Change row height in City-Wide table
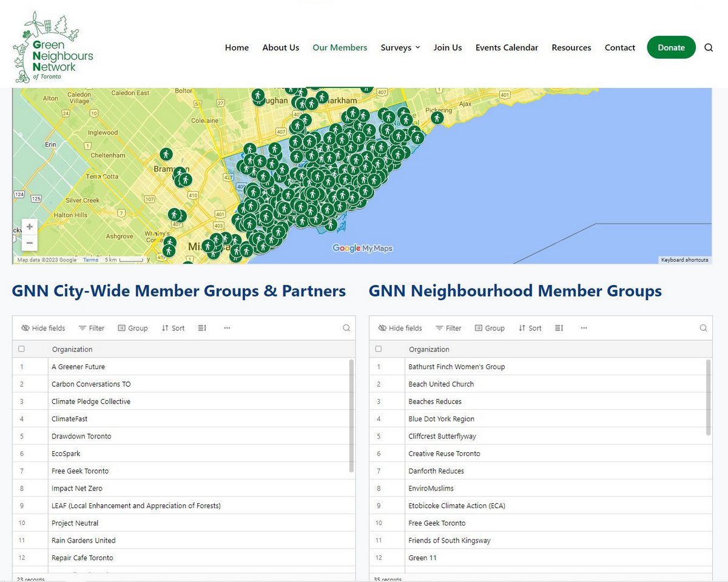728x582 pixels. [x=202, y=328]
